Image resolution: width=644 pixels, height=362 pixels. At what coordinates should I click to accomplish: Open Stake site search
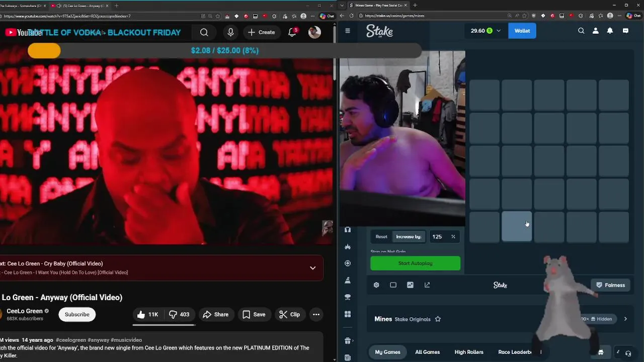[x=581, y=31]
